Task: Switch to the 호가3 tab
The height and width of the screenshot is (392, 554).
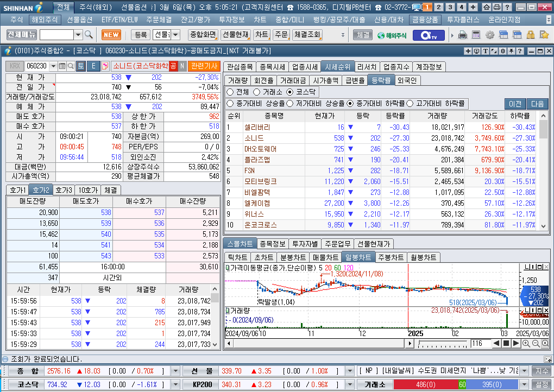Action: [x=64, y=191]
